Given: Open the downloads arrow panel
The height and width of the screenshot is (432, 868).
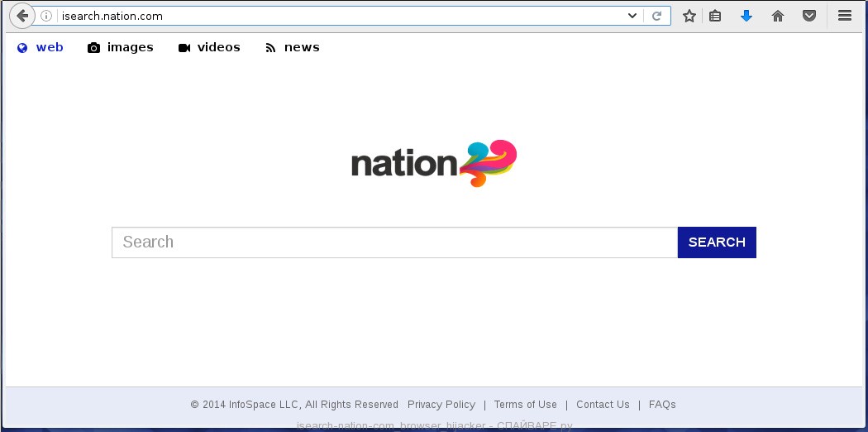Looking at the screenshot, I should point(746,16).
